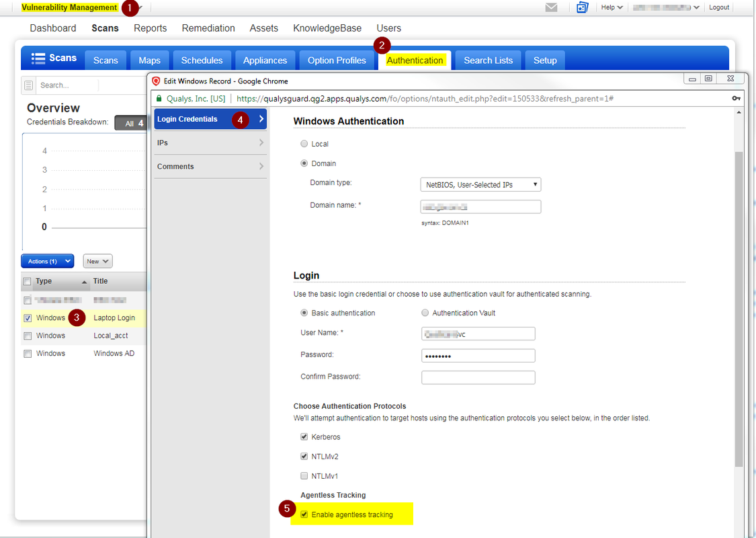Screen dimensions: 756x538
Task: Click in the Password field
Action: tap(478, 356)
